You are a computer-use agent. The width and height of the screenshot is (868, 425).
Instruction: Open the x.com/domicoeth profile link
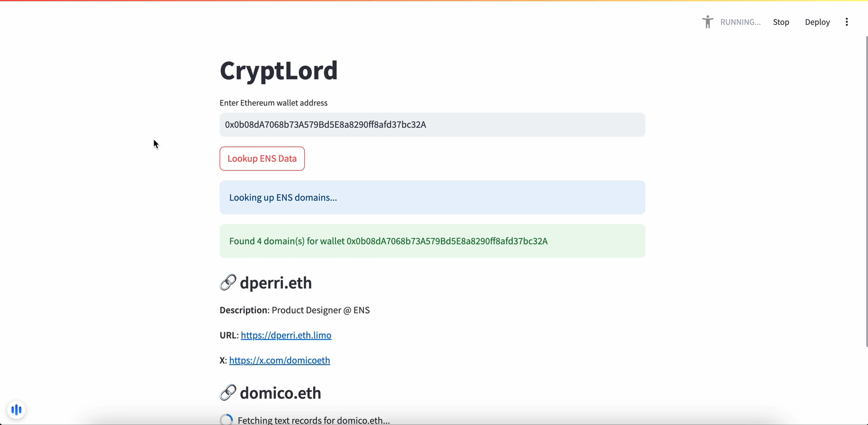[279, 360]
